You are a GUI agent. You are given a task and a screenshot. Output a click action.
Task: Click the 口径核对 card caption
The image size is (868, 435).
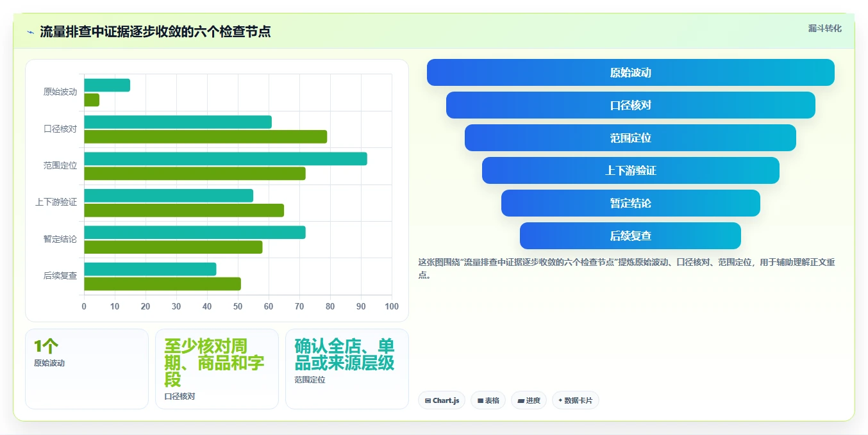point(179,397)
